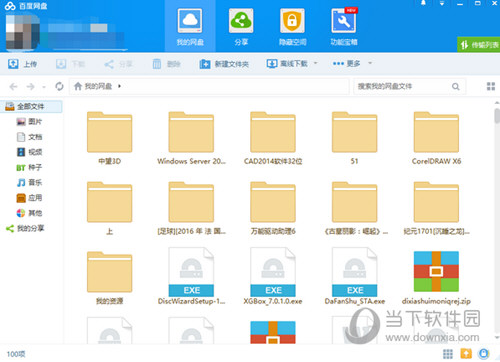The width and height of the screenshot is (500, 362).
Task: Select 图片 category in sidebar
Action: 29,122
